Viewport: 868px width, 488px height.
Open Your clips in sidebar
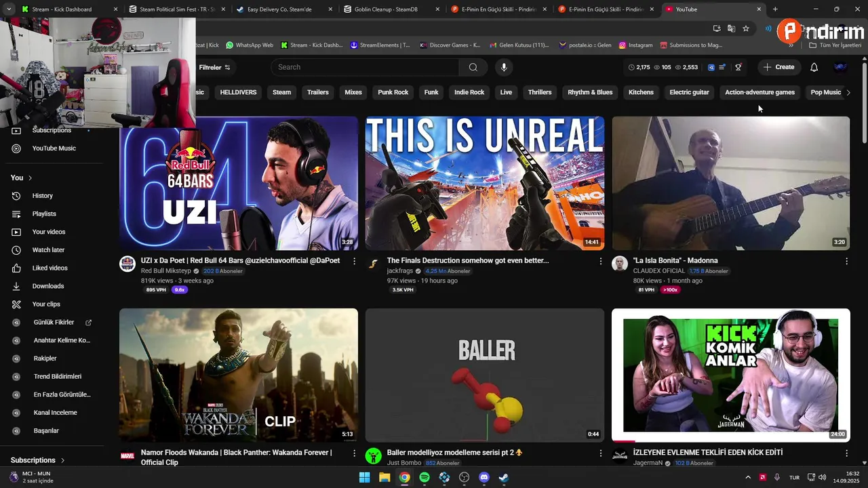[54, 304]
